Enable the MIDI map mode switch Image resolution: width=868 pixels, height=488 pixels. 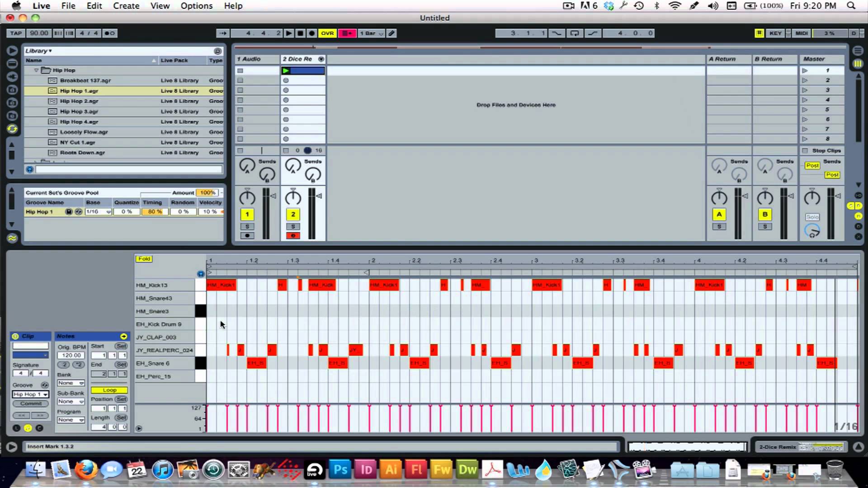[802, 33]
